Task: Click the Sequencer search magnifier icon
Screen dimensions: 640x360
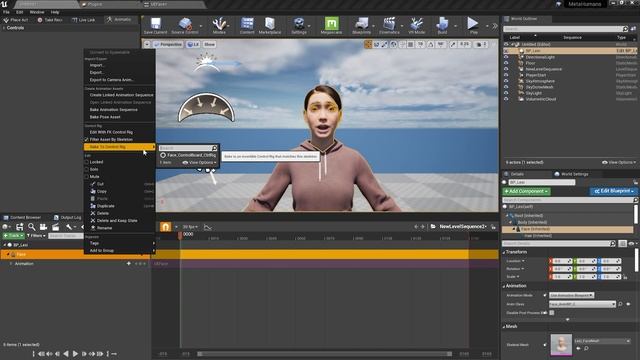Action: point(31,227)
